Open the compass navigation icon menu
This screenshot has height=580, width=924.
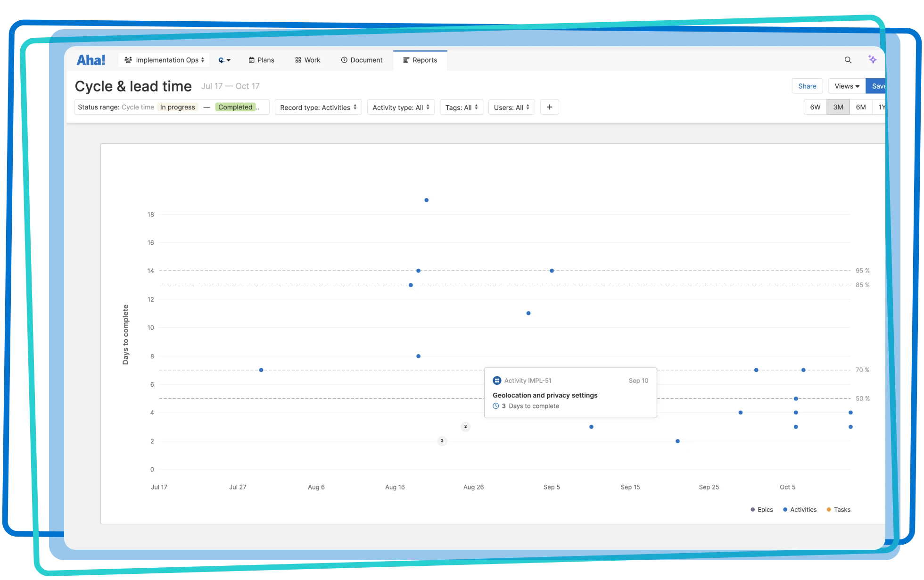click(x=224, y=60)
